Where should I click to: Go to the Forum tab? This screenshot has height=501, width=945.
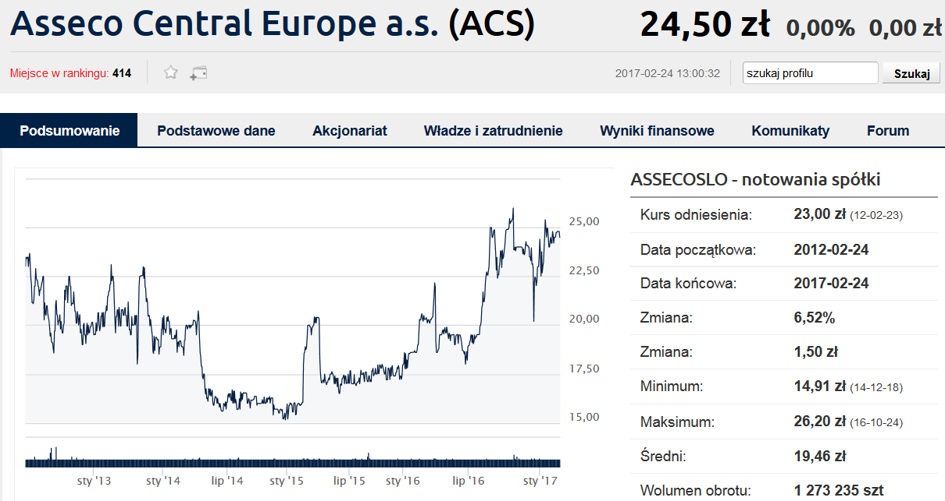(888, 131)
